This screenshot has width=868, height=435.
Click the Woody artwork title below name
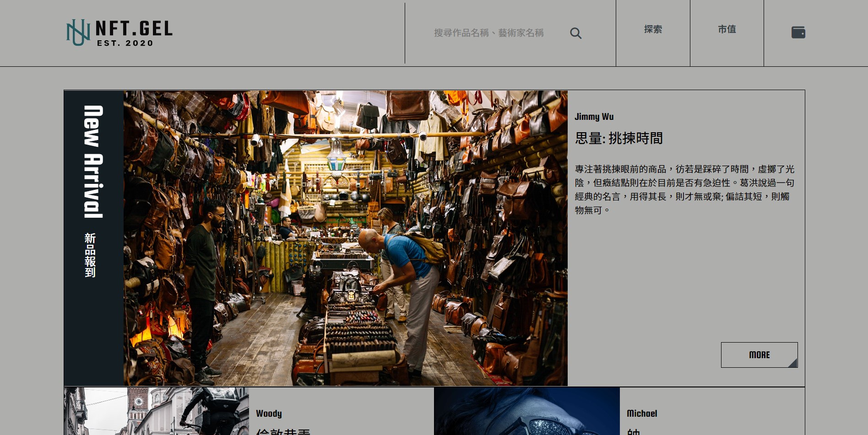283,431
